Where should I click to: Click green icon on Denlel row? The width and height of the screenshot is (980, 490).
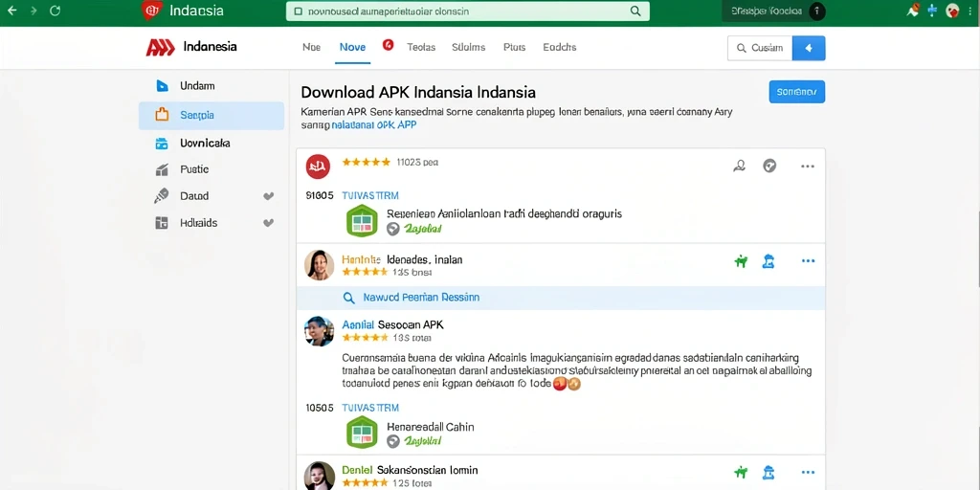pos(742,473)
